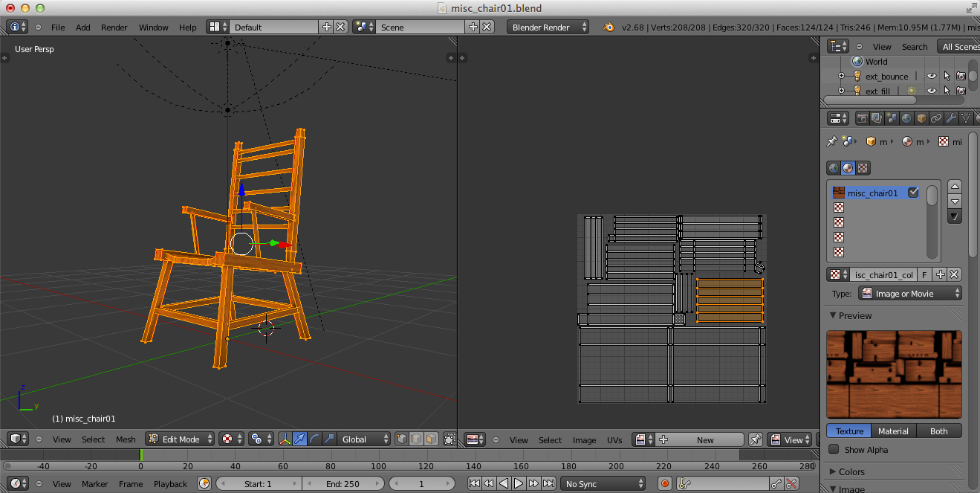Open the Object properties tab
Image resolution: width=980 pixels, height=493 pixels.
point(921,118)
